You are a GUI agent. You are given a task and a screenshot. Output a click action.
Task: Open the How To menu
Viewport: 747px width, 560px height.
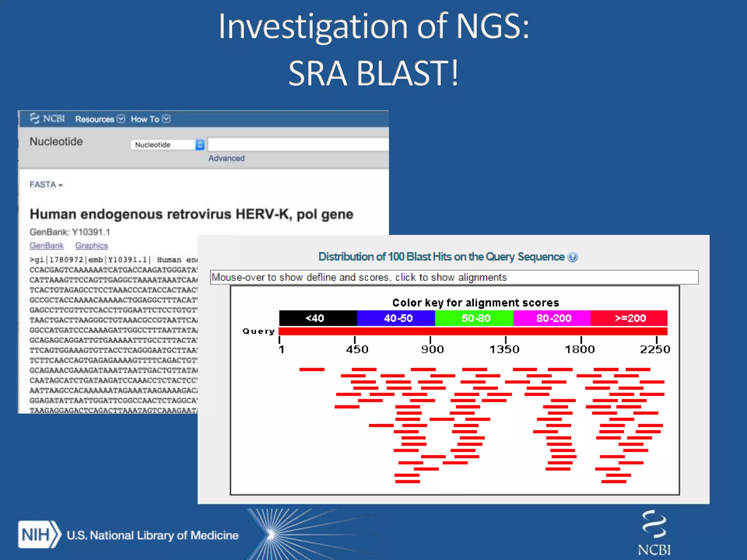click(x=145, y=119)
